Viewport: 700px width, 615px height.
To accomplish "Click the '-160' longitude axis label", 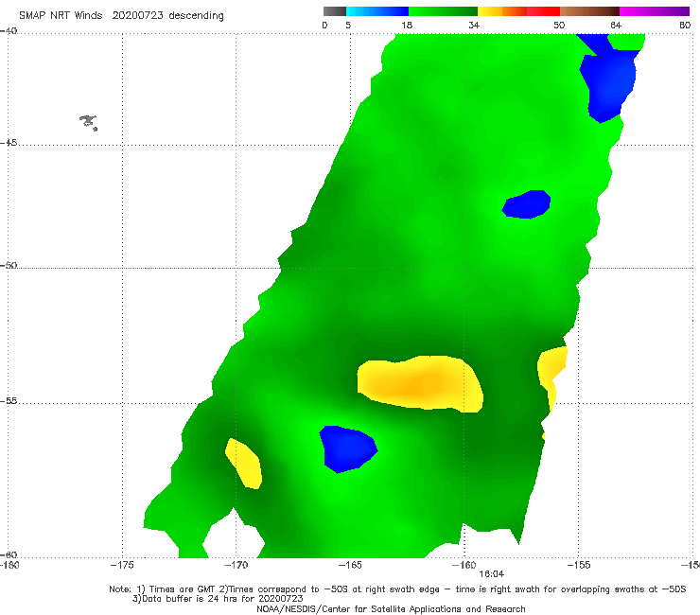I will pyautogui.click(x=464, y=566).
